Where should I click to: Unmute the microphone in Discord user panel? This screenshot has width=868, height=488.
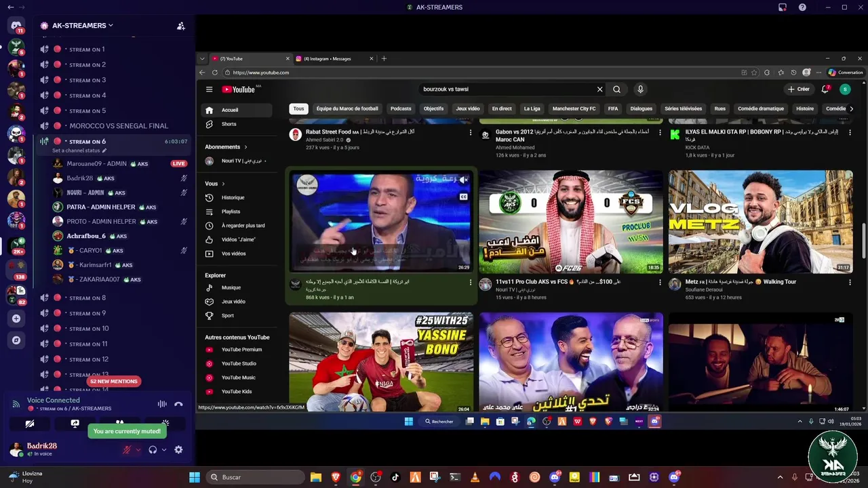click(x=126, y=449)
